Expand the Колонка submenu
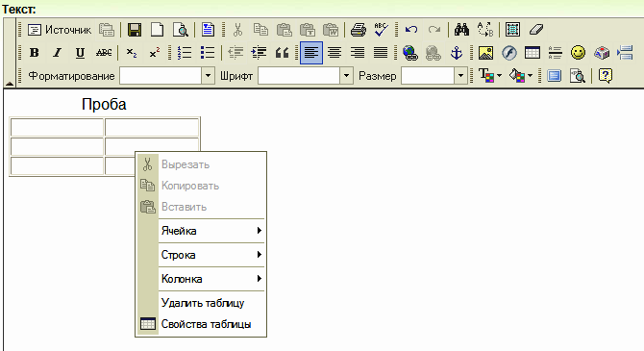Image resolution: width=644 pixels, height=351 pixels. click(211, 279)
